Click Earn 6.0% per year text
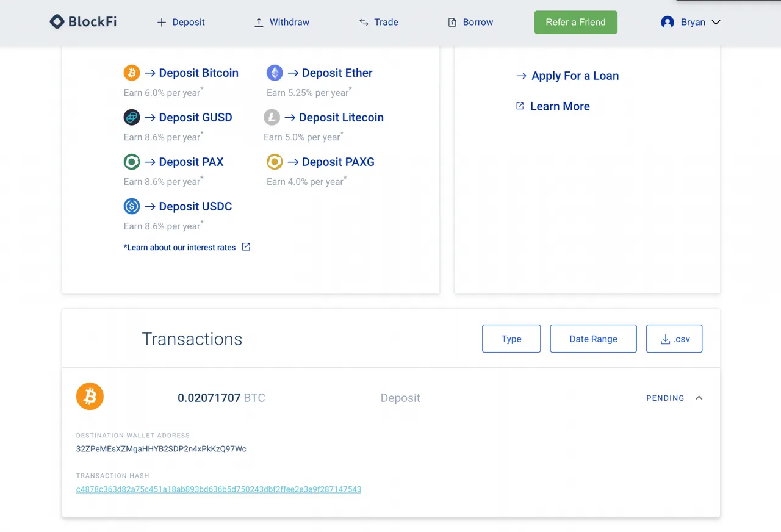 [x=164, y=92]
